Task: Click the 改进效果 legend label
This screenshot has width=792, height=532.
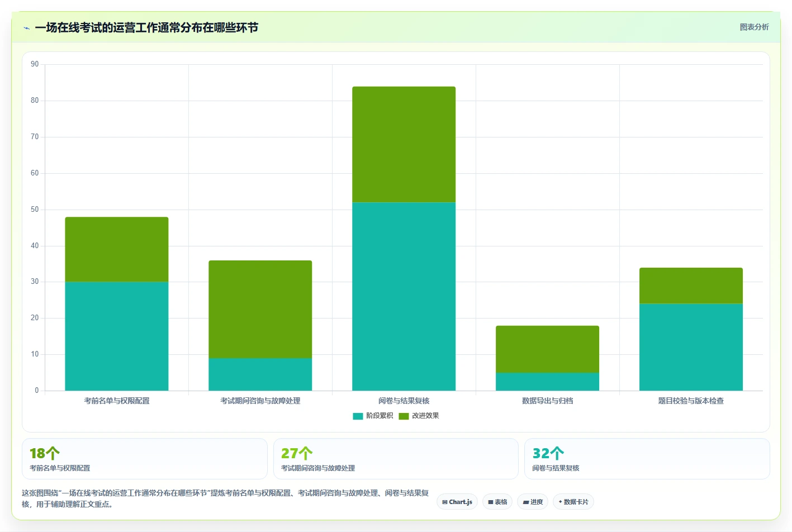Action: [425, 416]
